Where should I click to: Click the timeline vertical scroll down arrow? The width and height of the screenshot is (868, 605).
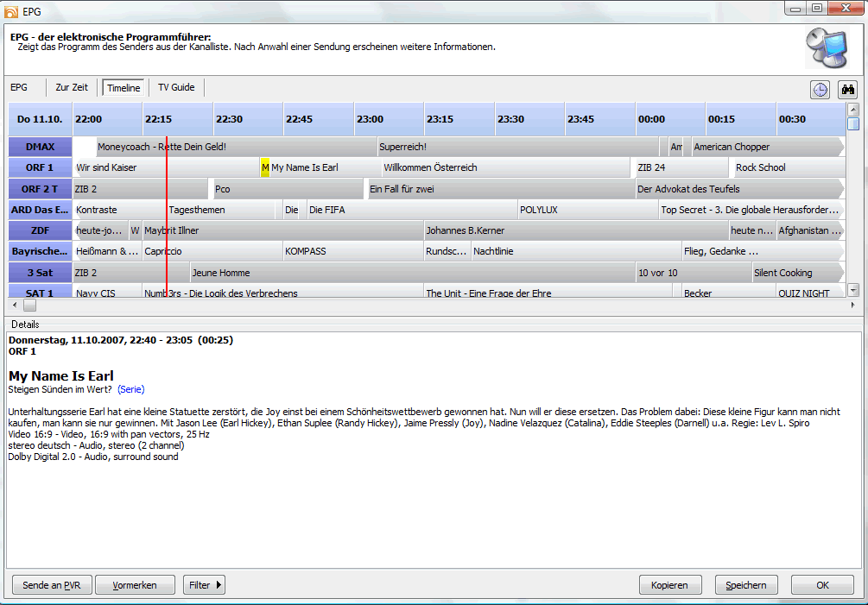coord(853,290)
